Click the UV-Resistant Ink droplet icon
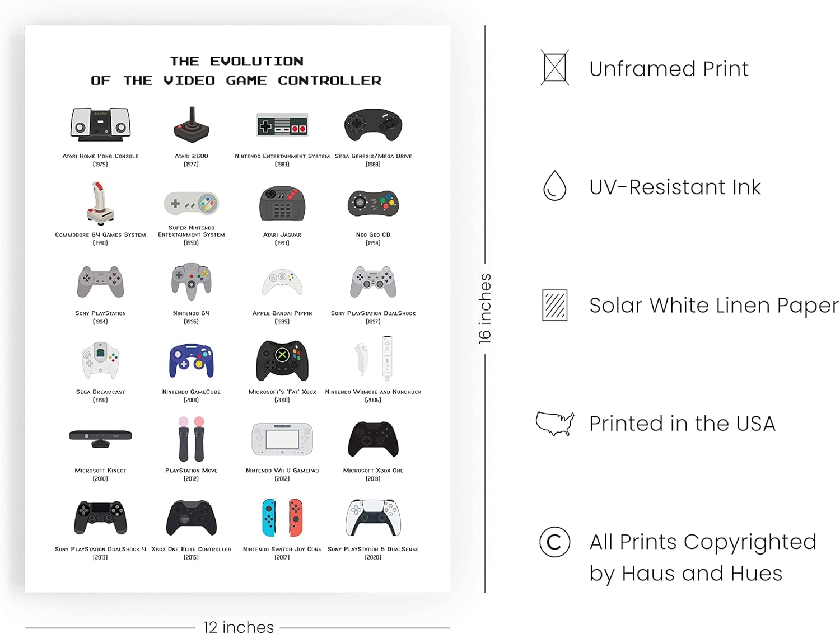Screen dimensions: 840x634 (x=554, y=186)
